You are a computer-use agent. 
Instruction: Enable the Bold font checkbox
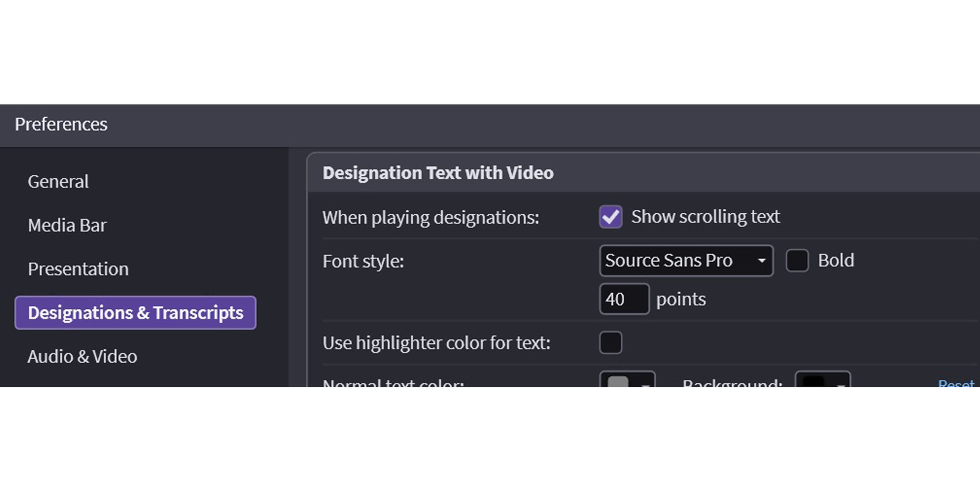797,261
